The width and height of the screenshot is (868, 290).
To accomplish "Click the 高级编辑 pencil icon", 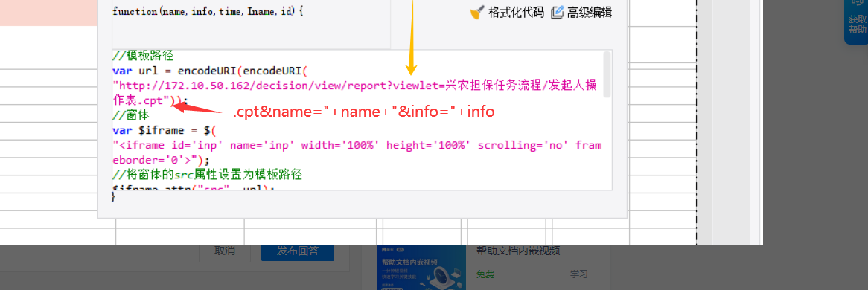I will [x=558, y=12].
